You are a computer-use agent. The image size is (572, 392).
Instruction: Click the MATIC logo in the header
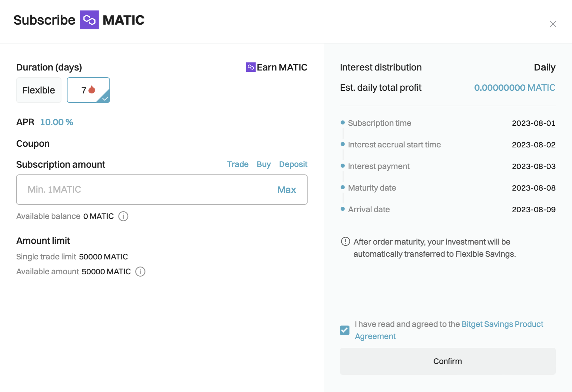click(x=89, y=20)
